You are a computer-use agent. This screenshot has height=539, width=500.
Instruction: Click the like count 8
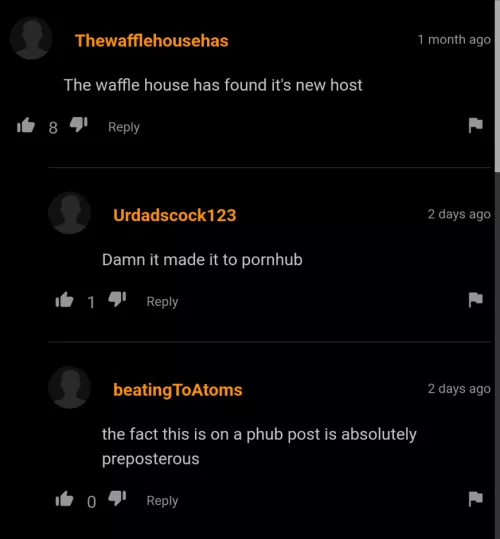(53, 128)
